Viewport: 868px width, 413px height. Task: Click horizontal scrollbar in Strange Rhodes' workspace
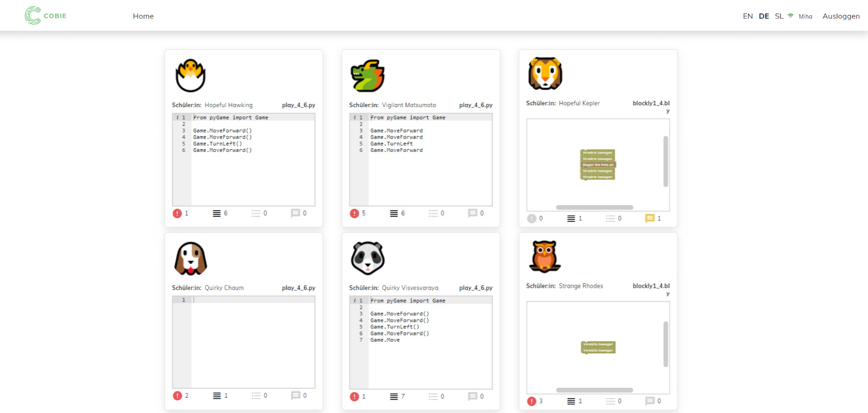[594, 390]
